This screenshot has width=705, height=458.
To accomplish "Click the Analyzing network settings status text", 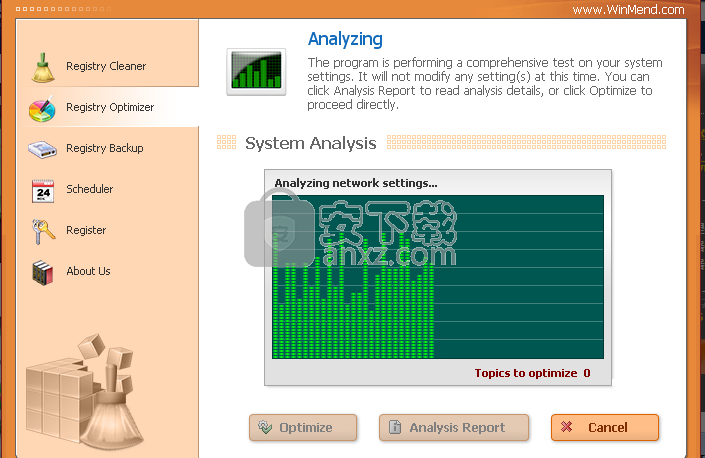I will pos(356,183).
